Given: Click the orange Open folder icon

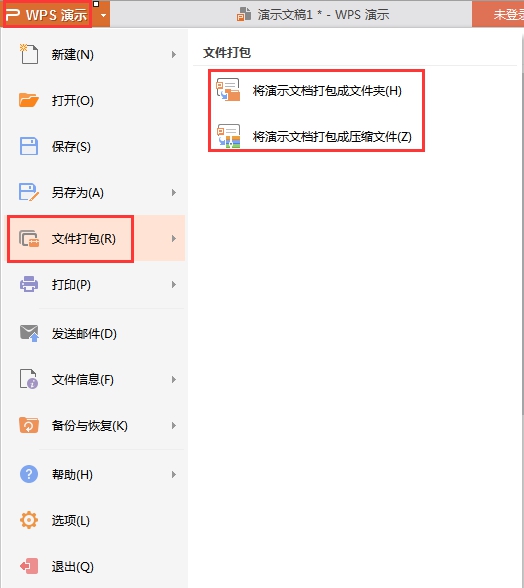Looking at the screenshot, I should [29, 100].
